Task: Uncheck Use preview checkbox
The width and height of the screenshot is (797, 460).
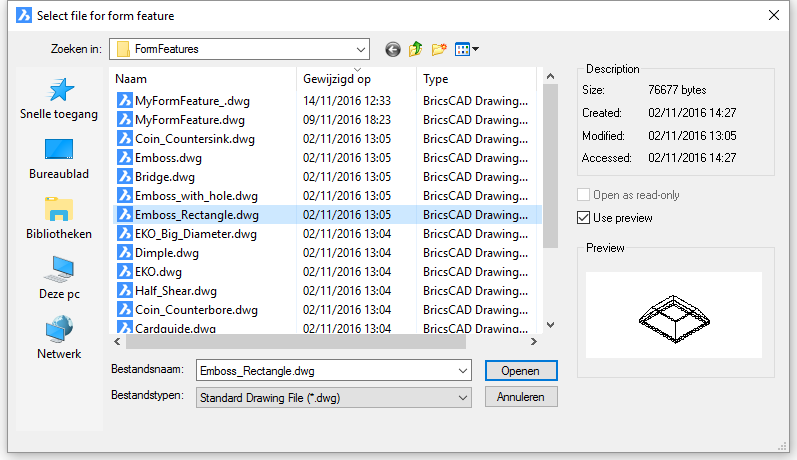Action: [x=584, y=218]
